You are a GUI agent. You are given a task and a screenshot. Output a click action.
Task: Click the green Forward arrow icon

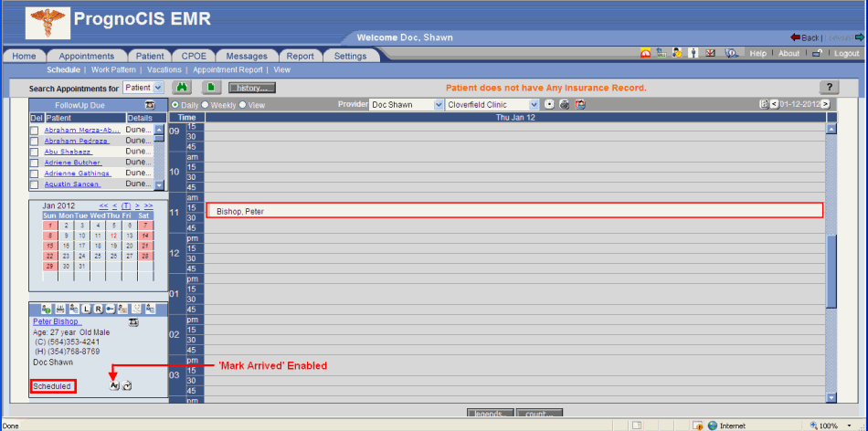point(860,37)
